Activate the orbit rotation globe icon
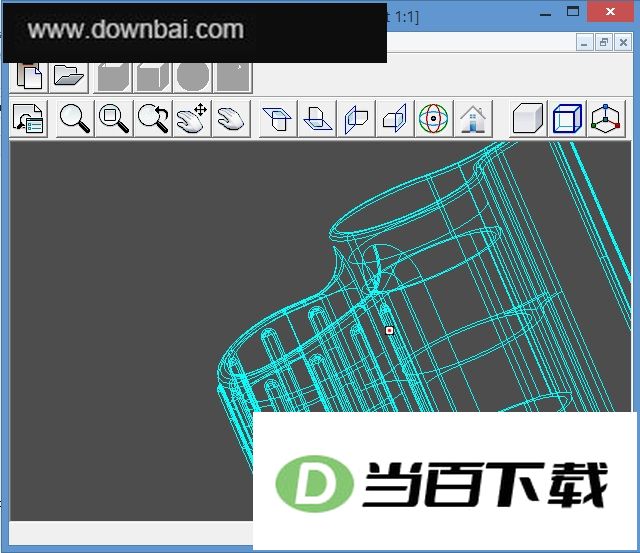This screenshot has height=553, width=640. pos(433,119)
